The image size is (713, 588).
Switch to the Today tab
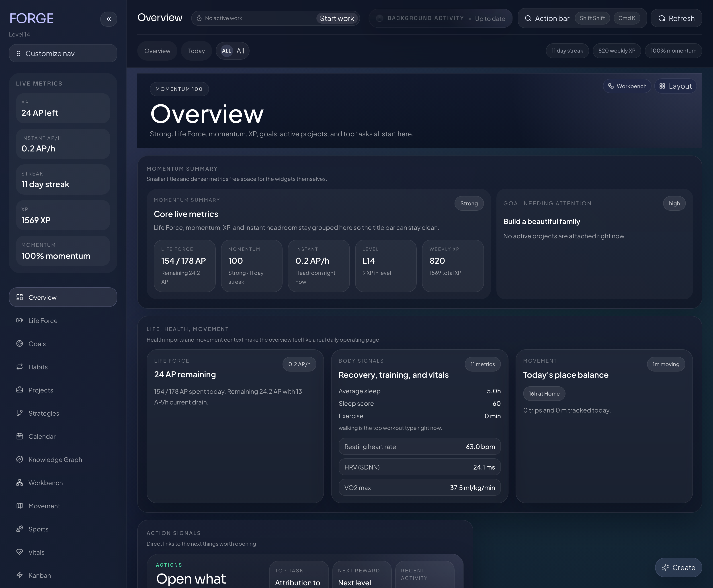(196, 51)
